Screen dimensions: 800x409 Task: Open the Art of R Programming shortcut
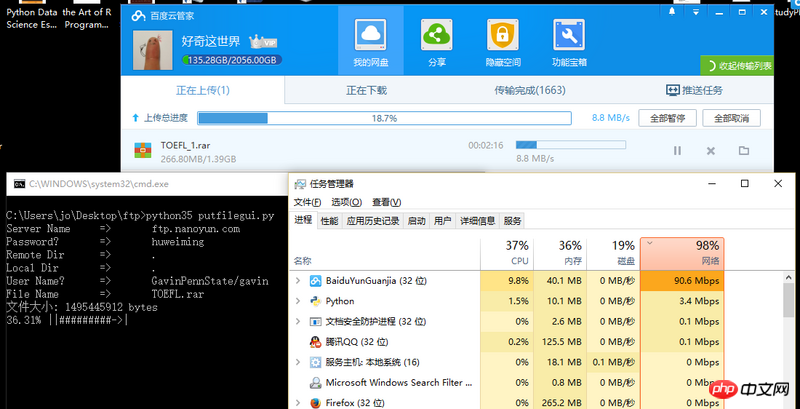87,14
